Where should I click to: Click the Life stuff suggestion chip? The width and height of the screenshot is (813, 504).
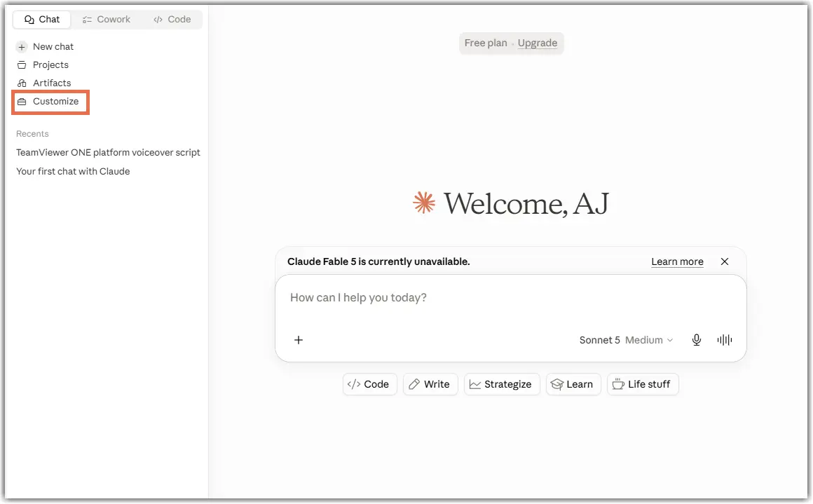(643, 384)
